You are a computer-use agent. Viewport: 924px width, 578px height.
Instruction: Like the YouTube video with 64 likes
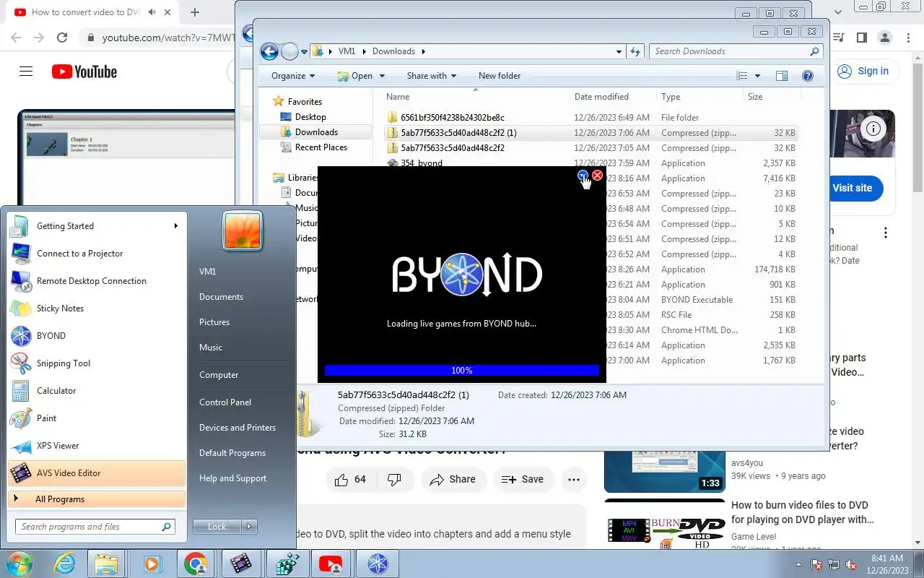pos(351,479)
